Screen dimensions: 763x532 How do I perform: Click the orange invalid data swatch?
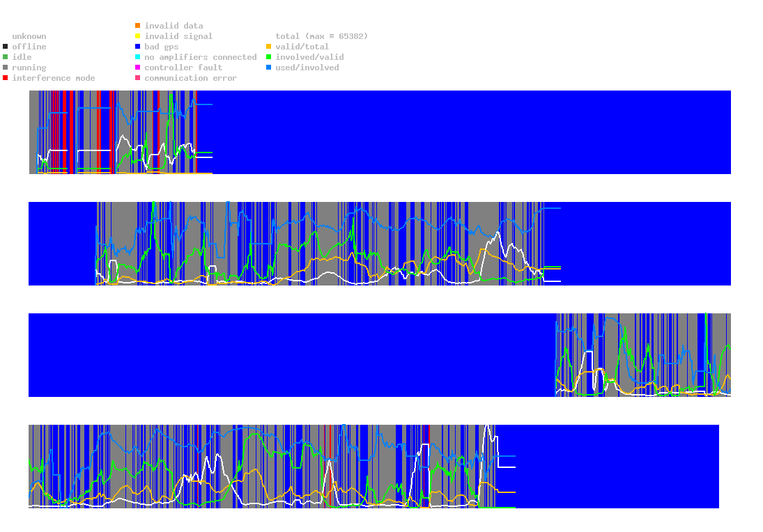click(138, 25)
